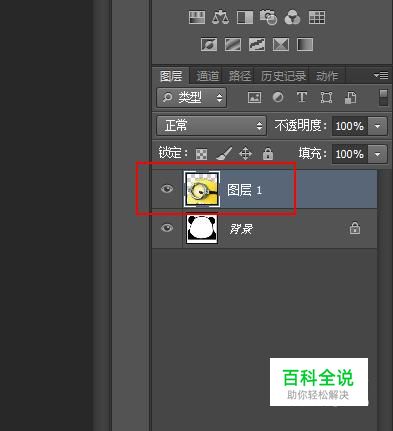Screen dimensions: 393x431
Task: Switch to the 通道 tab
Action: (x=208, y=76)
